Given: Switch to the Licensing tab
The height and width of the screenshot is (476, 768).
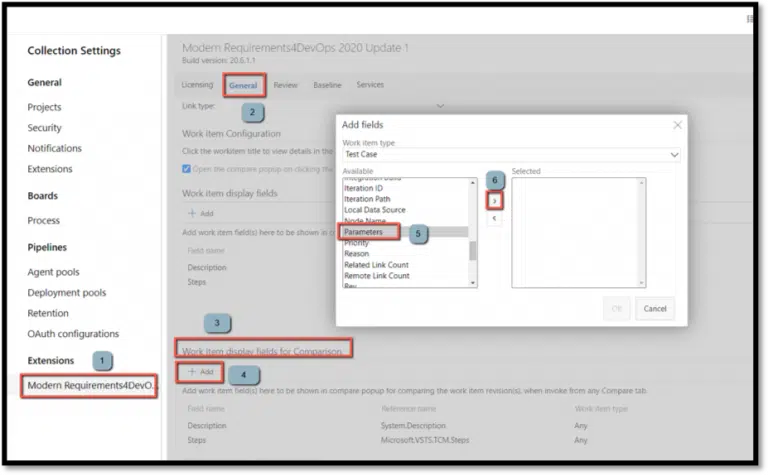Looking at the screenshot, I should pos(197,85).
